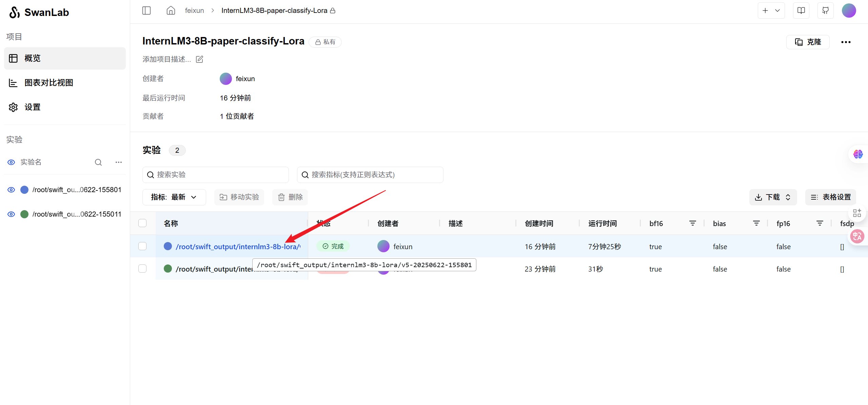Click the feixun creator avatar in project info
Image resolution: width=868 pixels, height=405 pixels.
pos(226,79)
